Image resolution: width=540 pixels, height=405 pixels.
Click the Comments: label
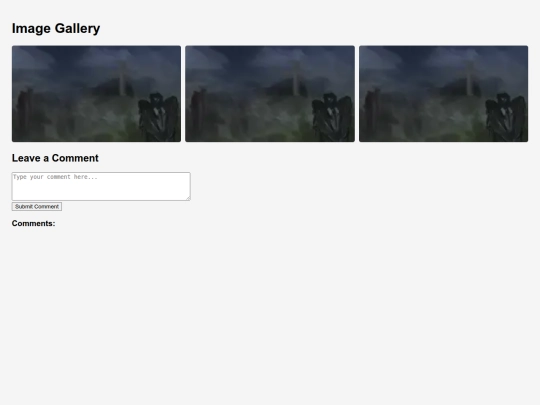33,224
